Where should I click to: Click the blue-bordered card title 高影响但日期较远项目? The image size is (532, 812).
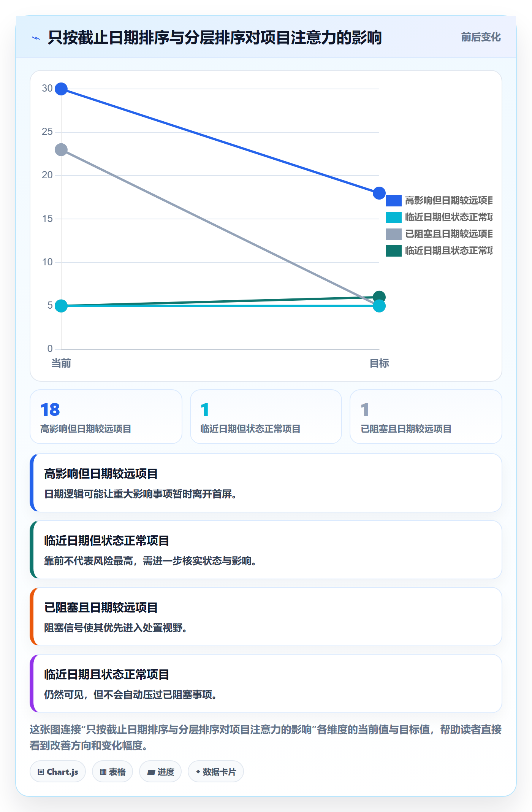pyautogui.click(x=101, y=474)
